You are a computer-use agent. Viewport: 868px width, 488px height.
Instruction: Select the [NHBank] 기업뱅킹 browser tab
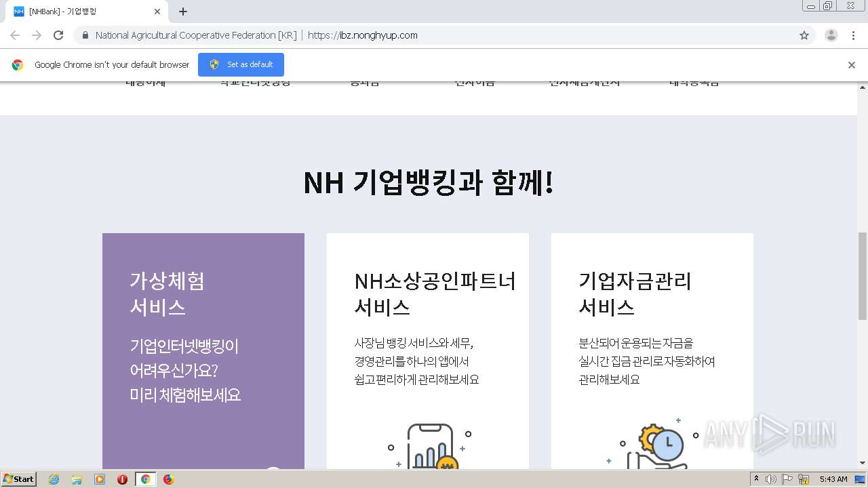87,12
